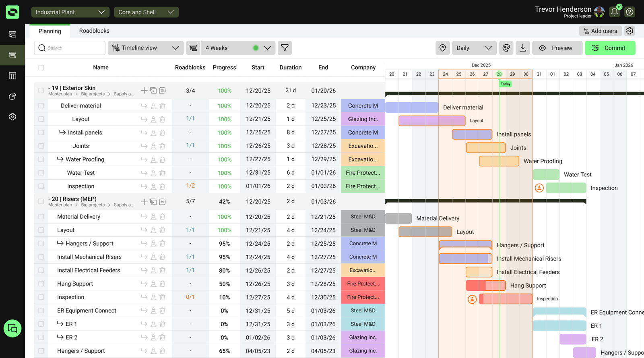This screenshot has width=644, height=358.
Task: Click the Preview button
Action: (x=557, y=48)
